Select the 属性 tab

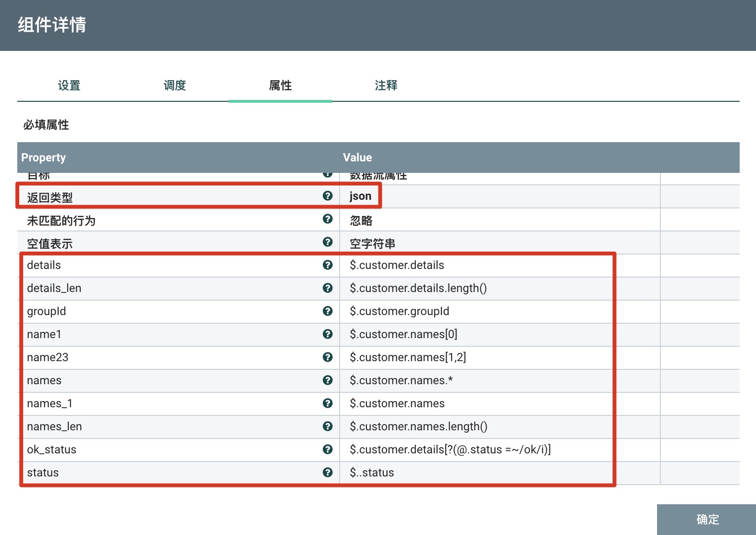280,85
